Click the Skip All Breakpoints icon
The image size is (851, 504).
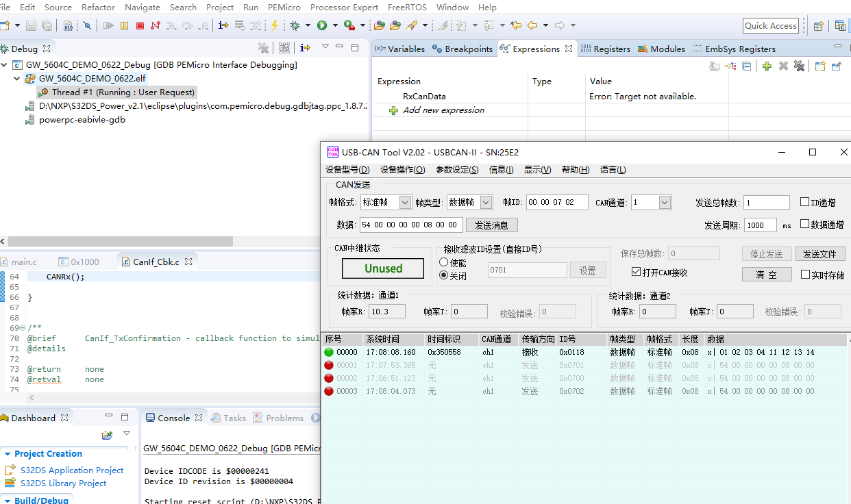[x=87, y=25]
